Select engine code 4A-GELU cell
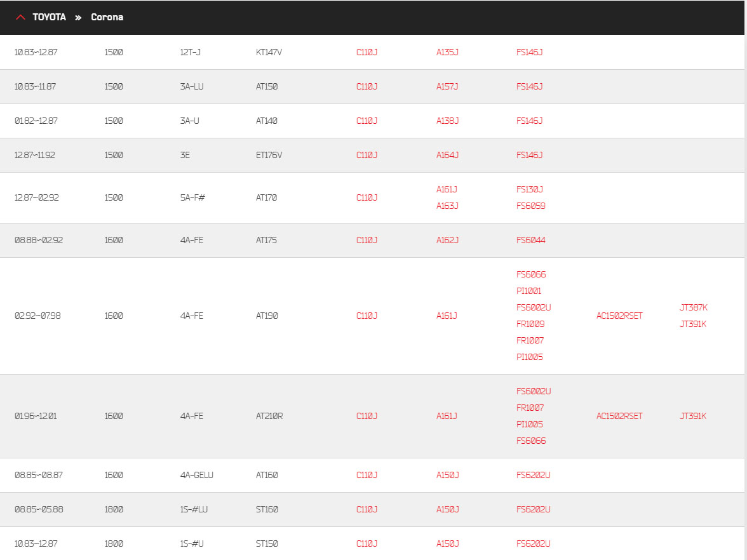Viewport: 747px width, 560px height. (x=197, y=475)
